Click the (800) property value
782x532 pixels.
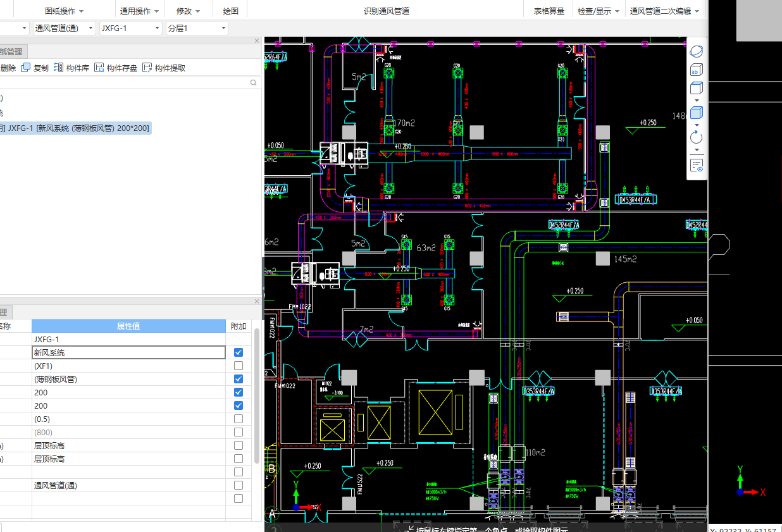point(128,432)
